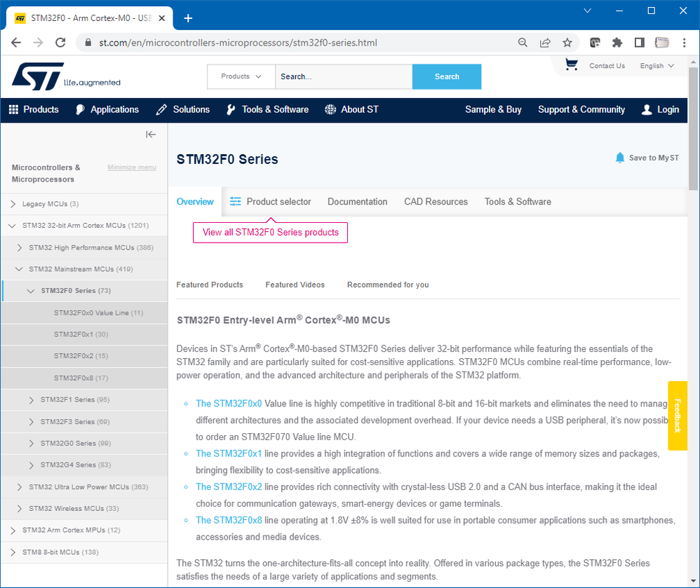Open the Contact Us link
Screen dimensions: 700x588
(x=607, y=66)
